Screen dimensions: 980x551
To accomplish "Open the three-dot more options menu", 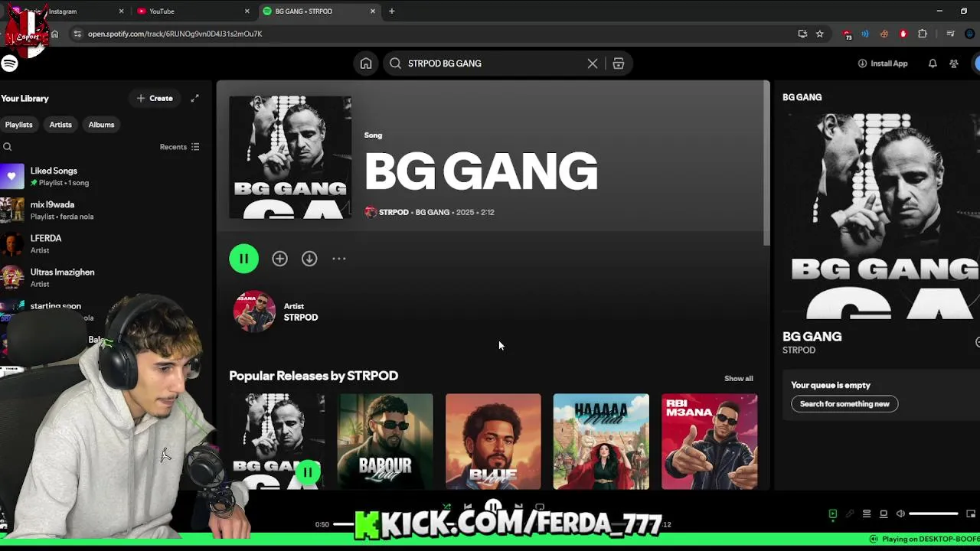I will pos(339,259).
